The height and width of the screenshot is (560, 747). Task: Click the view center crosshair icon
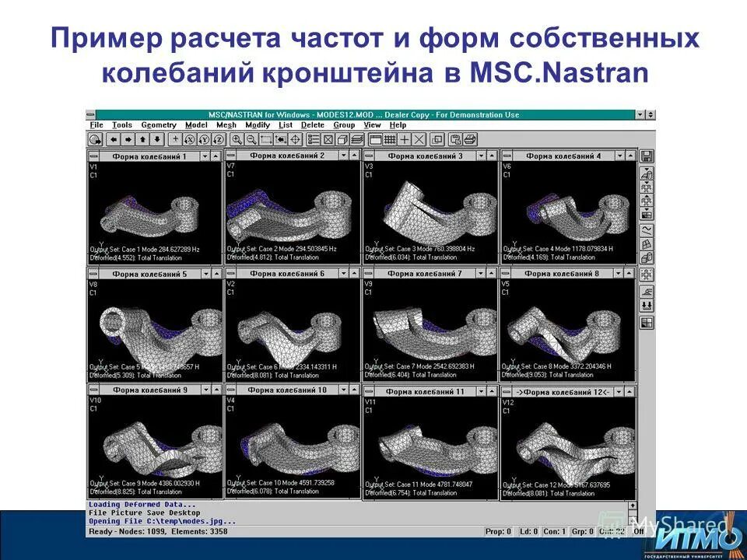296,139
